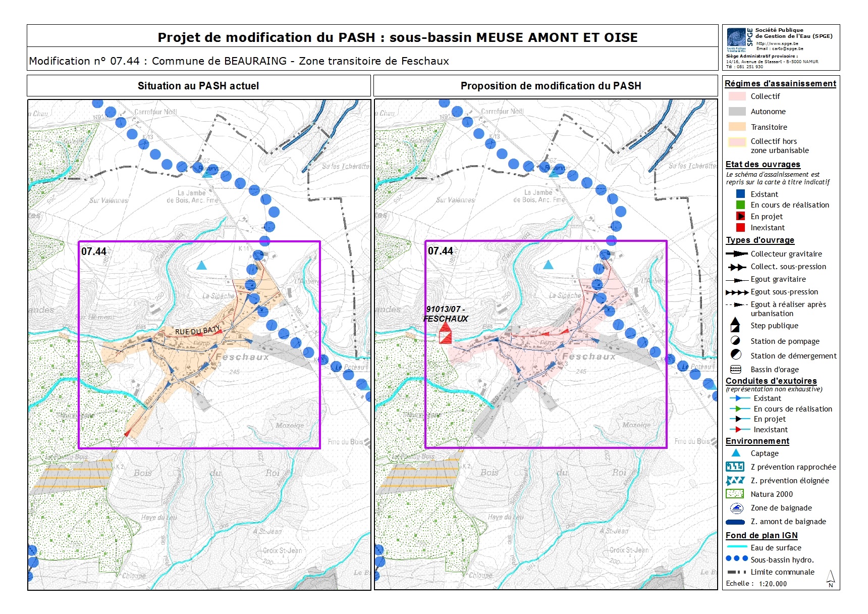Select the Station de pompage legend icon

click(736, 341)
